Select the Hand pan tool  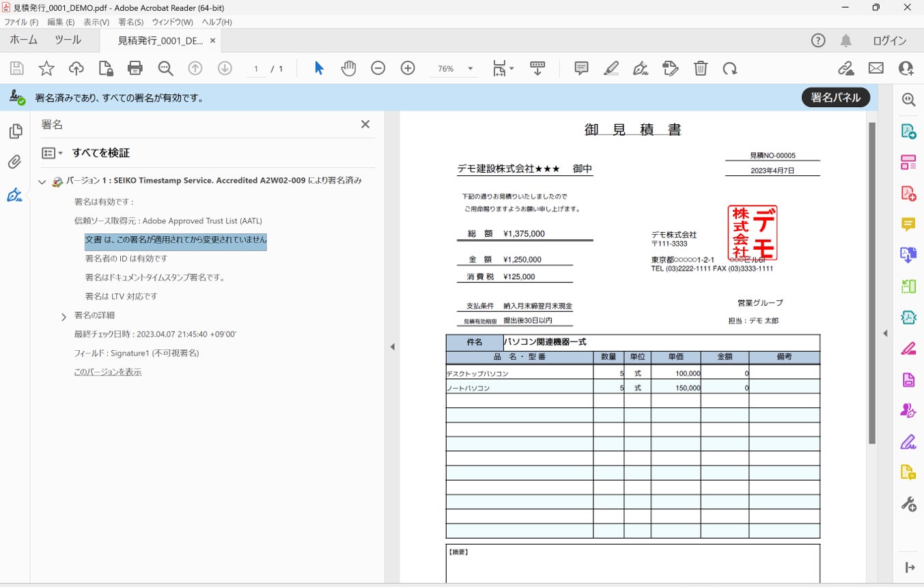coord(348,68)
